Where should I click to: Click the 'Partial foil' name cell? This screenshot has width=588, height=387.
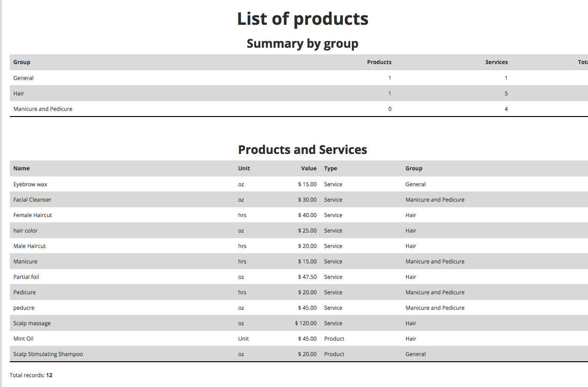click(26, 277)
